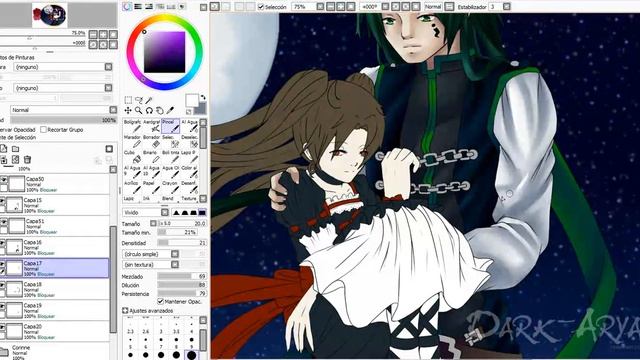Open the (círculo simple) brush shape dropdown
The width and height of the screenshot is (640, 360).
175,254
